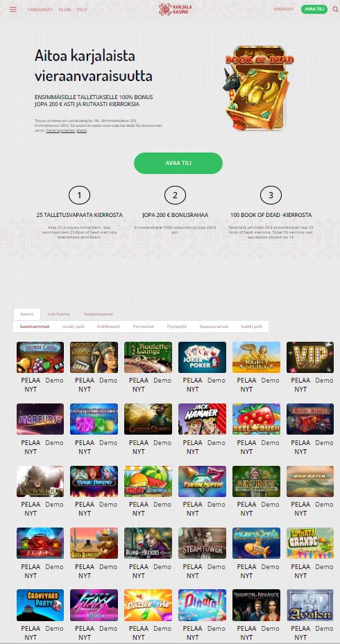
Task: Click the search magnifier icon
Action: [335, 9]
